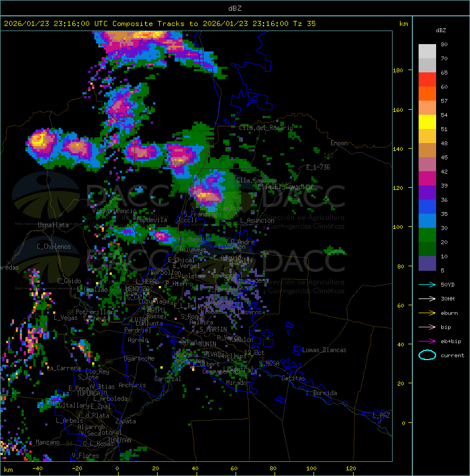Click the 'eburn' legend label
The width and height of the screenshot is (470, 476).
click(x=449, y=313)
